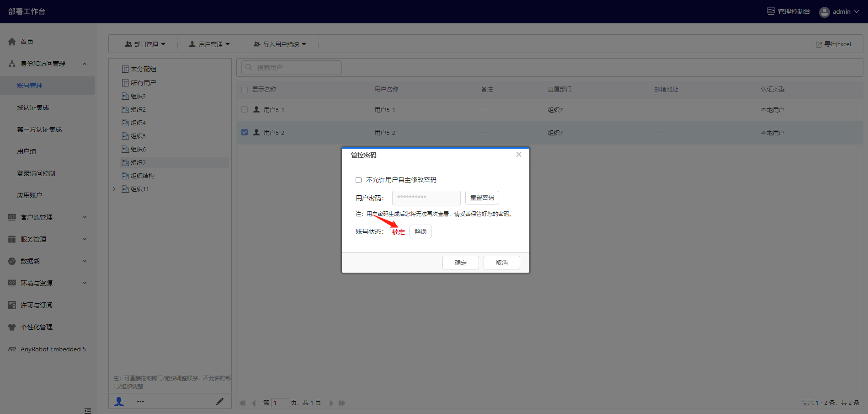Toggle the select-all checkbox in header
This screenshot has width=868, height=414.
[245, 90]
